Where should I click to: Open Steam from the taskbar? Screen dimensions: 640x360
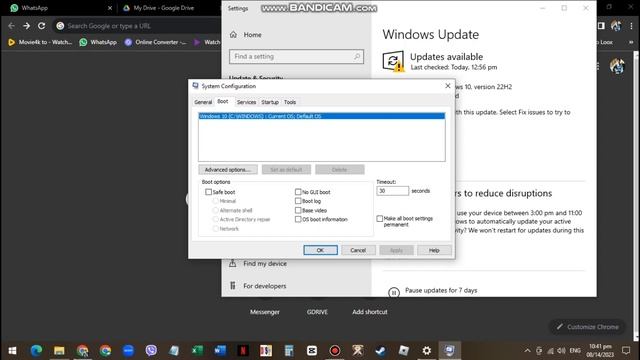click(381, 350)
